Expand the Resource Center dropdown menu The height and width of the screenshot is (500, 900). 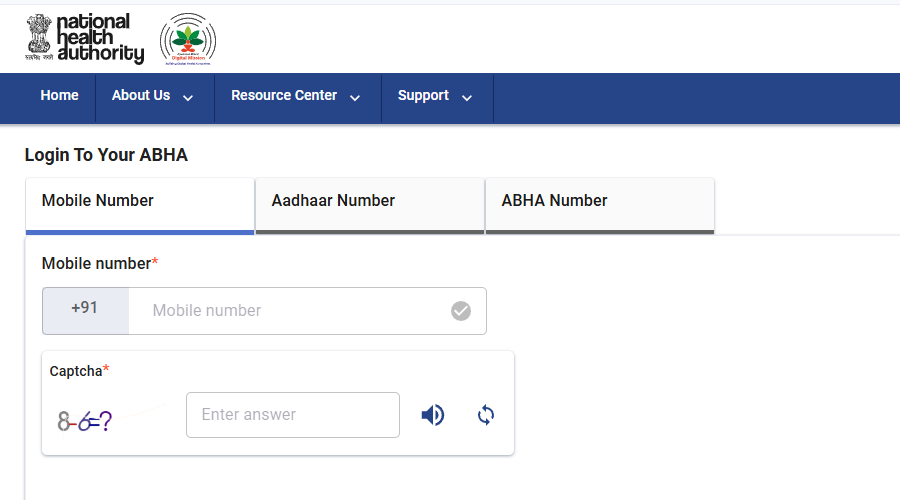pyautogui.click(x=296, y=95)
